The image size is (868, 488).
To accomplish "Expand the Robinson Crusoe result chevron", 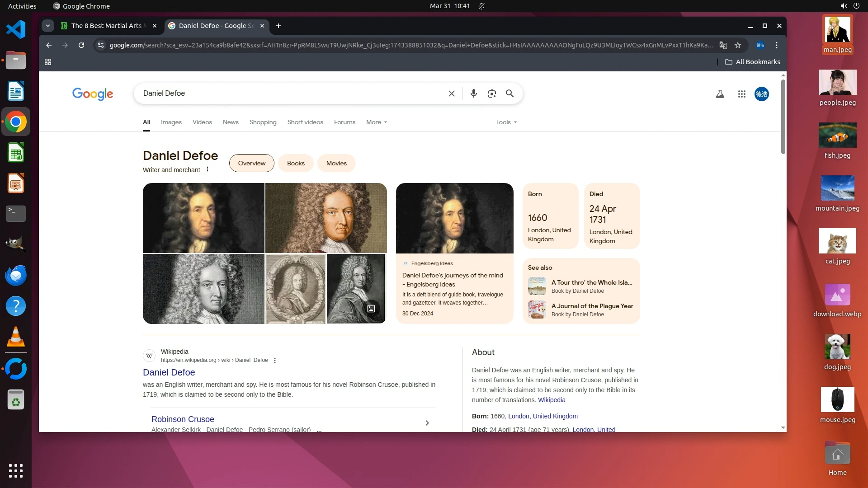I will [x=427, y=423].
